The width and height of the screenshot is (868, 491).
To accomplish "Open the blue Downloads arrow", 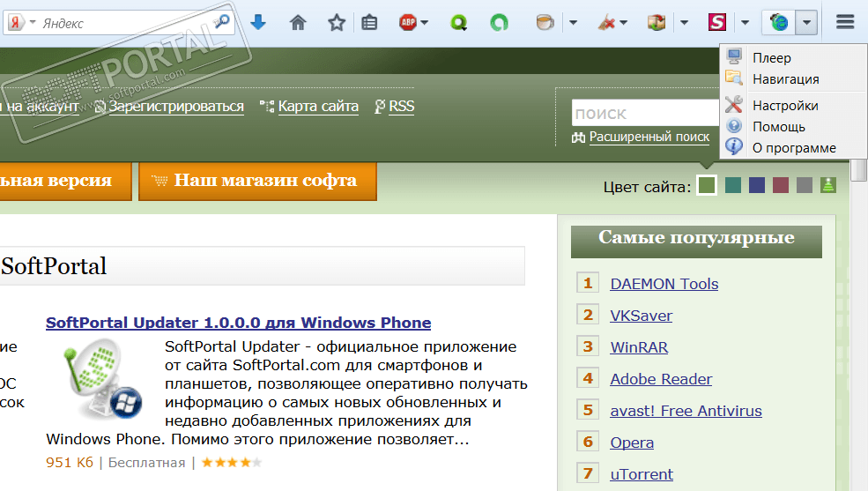I will click(x=258, y=23).
